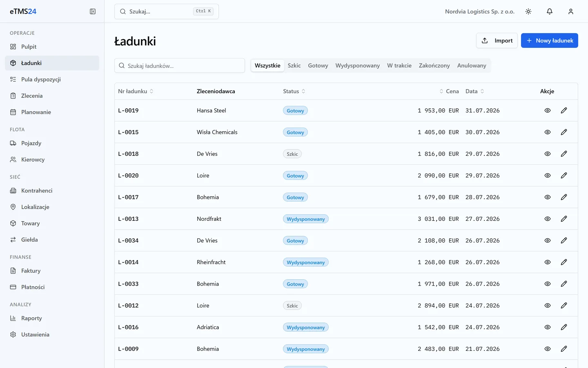Open Pula dyspozycji in sidebar
The height and width of the screenshot is (368, 588).
pos(52,79)
